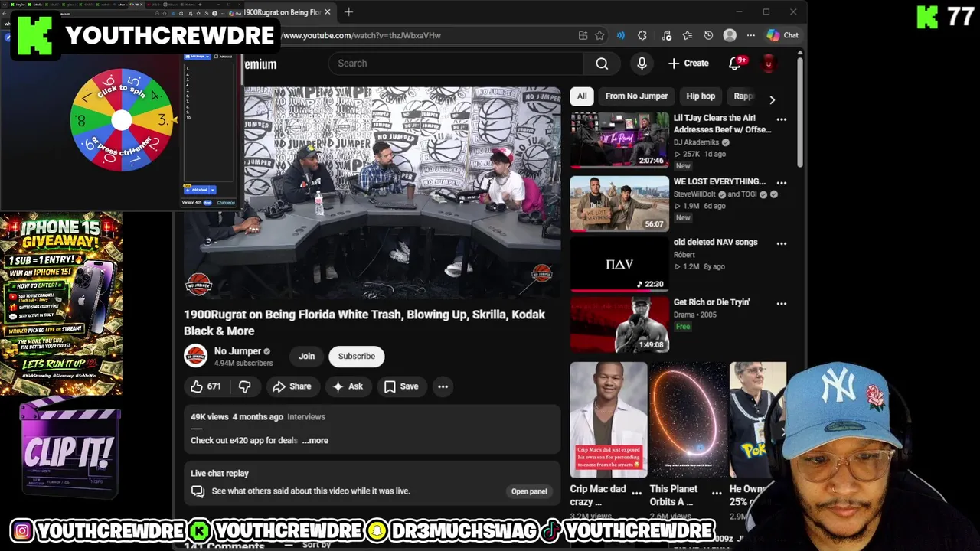This screenshot has height=551, width=980.
Task: Switch to 1900Rugrat browser tab
Action: (x=282, y=12)
